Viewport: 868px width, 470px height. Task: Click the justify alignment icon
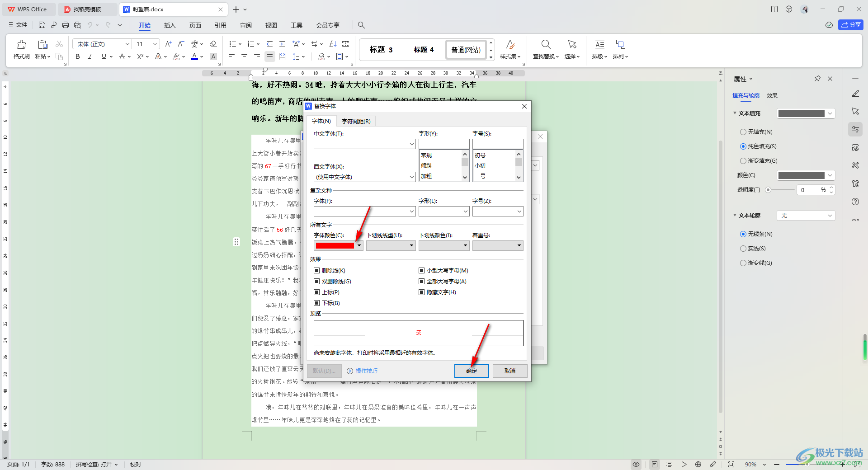click(269, 56)
